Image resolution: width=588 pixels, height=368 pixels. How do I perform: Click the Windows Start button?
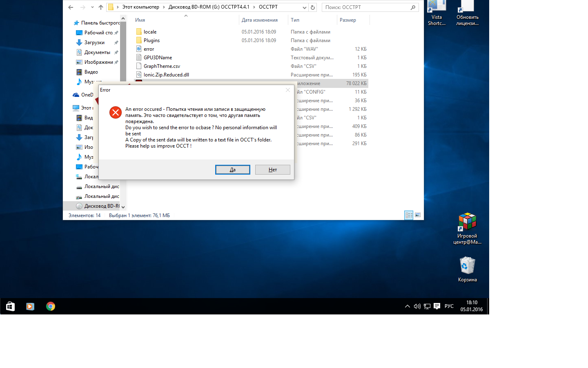[10, 306]
